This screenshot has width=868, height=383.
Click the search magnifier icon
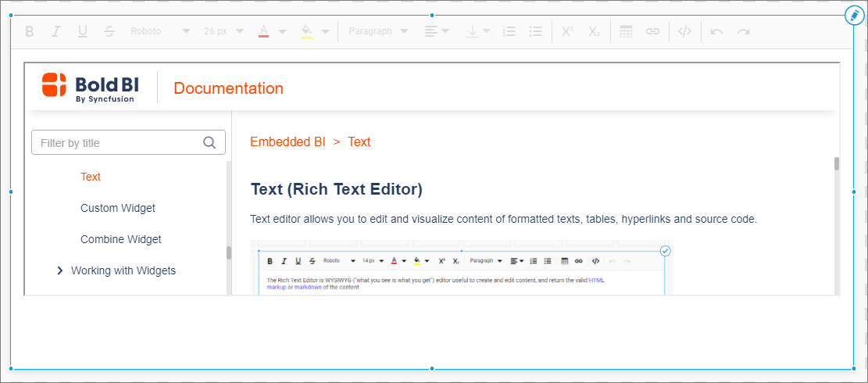point(209,142)
